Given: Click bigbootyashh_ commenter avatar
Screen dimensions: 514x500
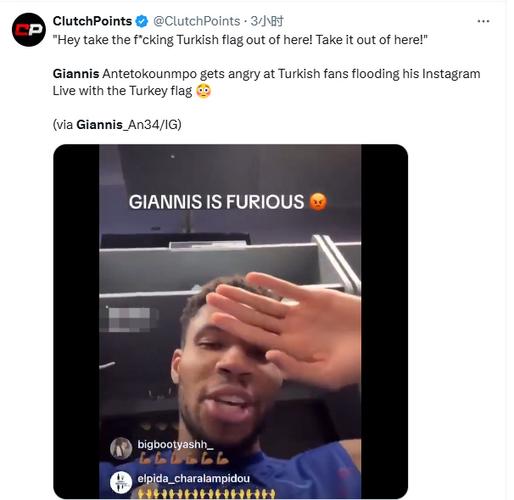Looking at the screenshot, I should tap(121, 448).
